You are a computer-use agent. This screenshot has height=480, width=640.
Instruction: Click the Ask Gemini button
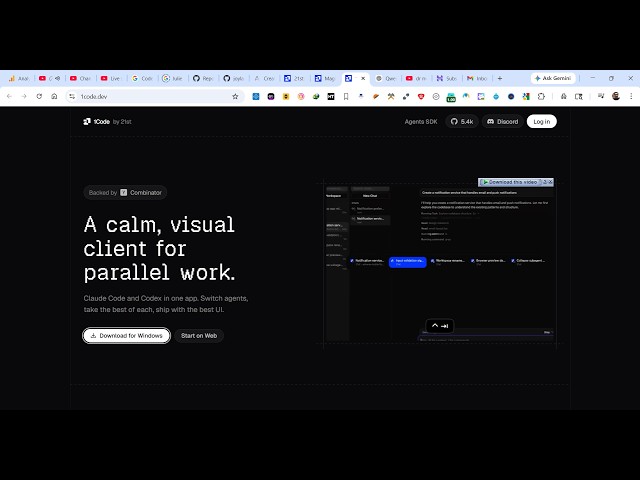(x=551, y=78)
